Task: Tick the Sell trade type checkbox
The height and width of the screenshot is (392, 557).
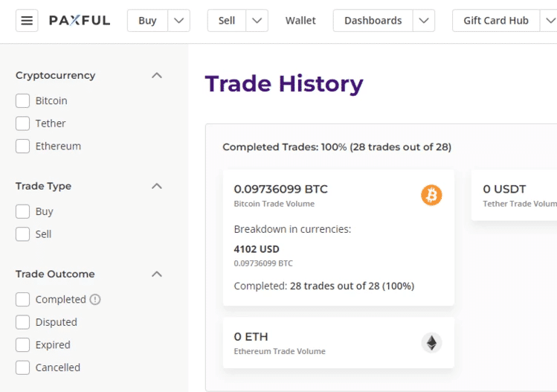Action: pyautogui.click(x=23, y=234)
